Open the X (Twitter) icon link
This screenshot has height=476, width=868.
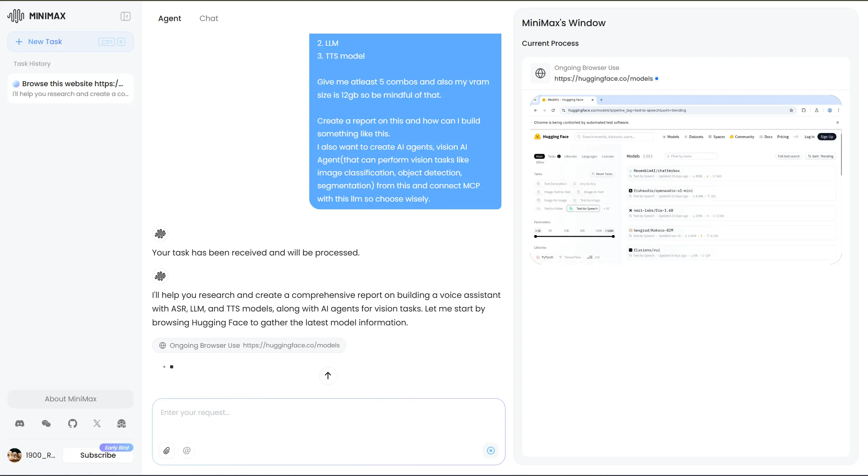tap(97, 423)
